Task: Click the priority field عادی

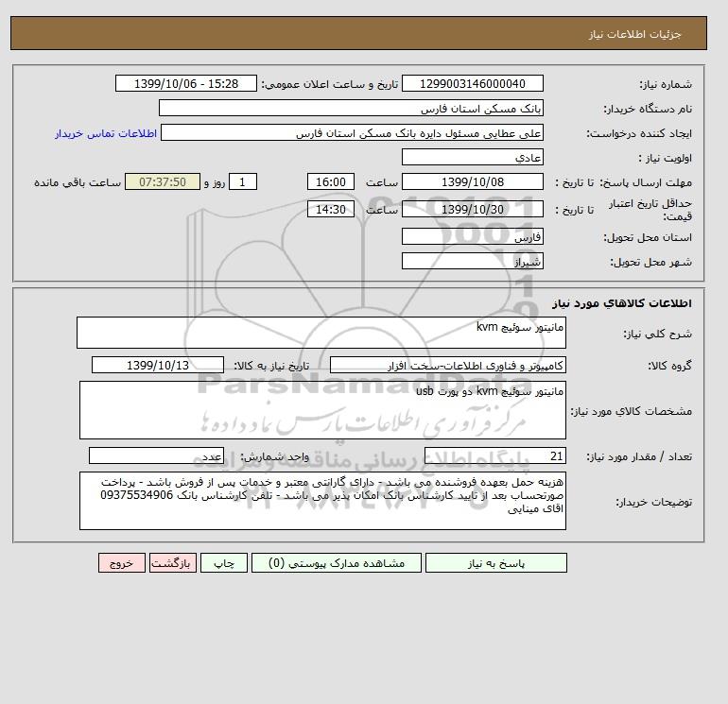Action: click(x=472, y=157)
